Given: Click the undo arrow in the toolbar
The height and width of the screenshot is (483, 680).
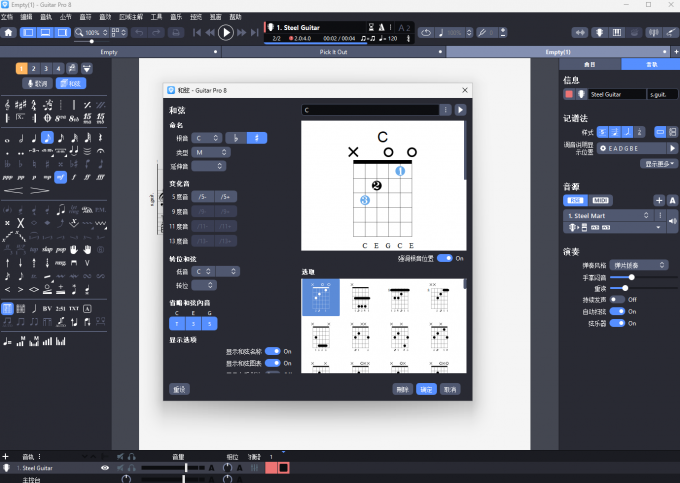Looking at the screenshot, I should 139,32.
